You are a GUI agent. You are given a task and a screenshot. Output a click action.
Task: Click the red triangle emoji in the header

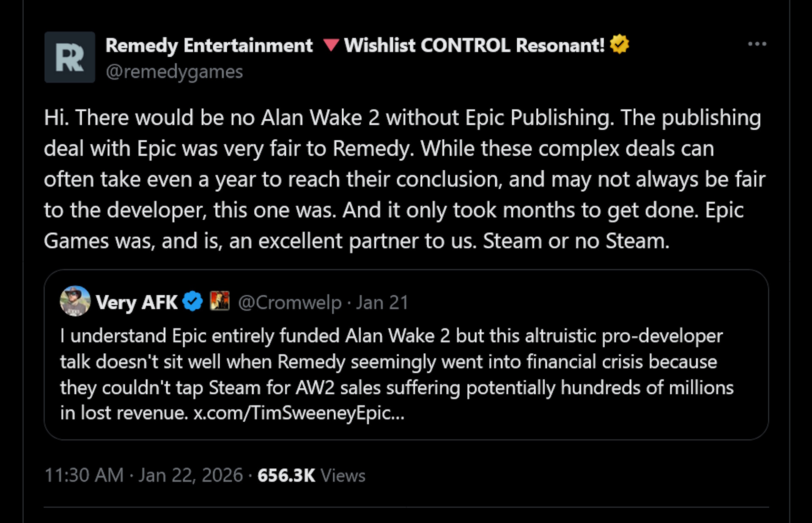click(332, 45)
